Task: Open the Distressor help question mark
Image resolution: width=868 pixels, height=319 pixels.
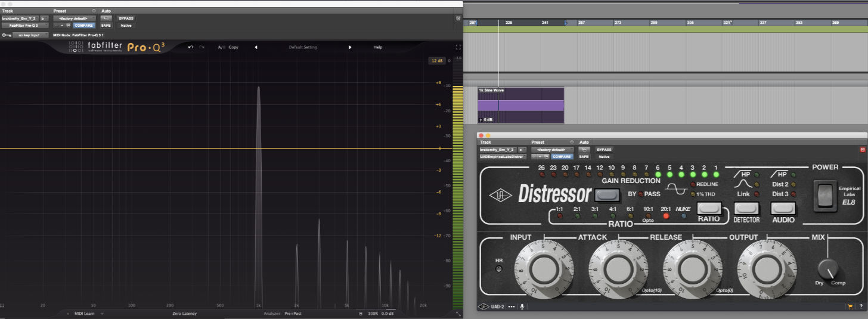Action: [x=861, y=307]
